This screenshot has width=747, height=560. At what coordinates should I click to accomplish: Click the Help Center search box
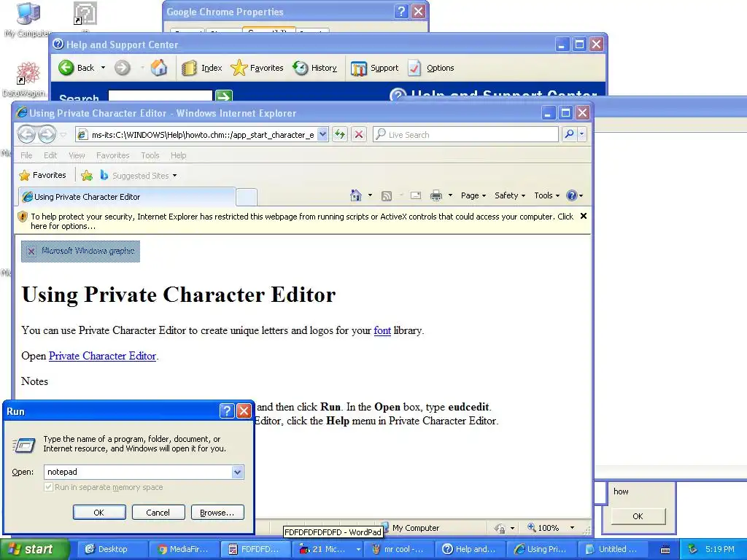click(x=160, y=96)
